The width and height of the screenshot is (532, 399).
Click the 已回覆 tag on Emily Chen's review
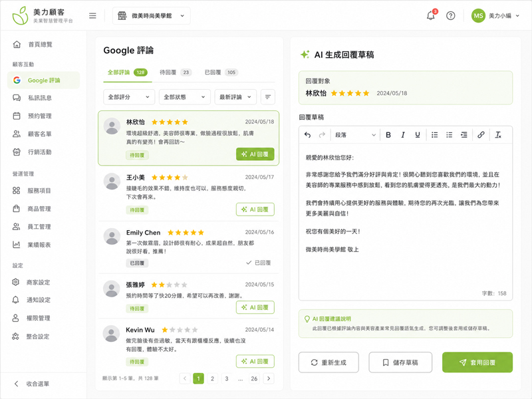point(137,263)
